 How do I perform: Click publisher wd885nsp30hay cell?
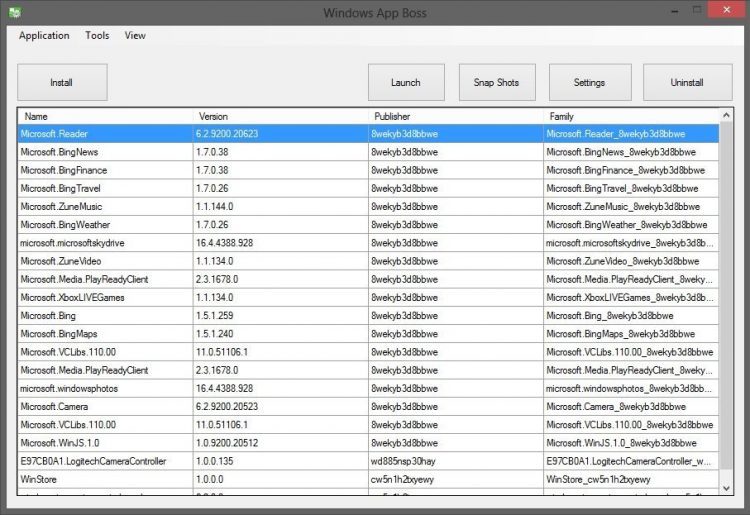455,461
